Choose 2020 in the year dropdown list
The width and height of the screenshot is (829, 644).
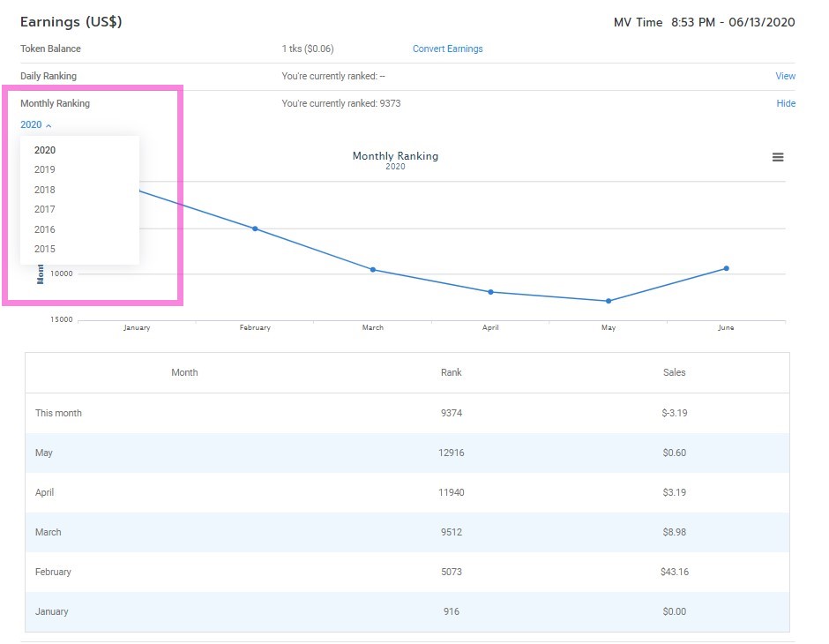[x=45, y=150]
